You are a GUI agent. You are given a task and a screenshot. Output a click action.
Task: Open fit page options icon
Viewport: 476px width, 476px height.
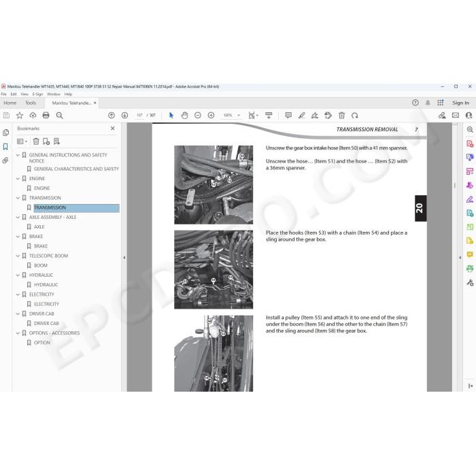(x=253, y=116)
